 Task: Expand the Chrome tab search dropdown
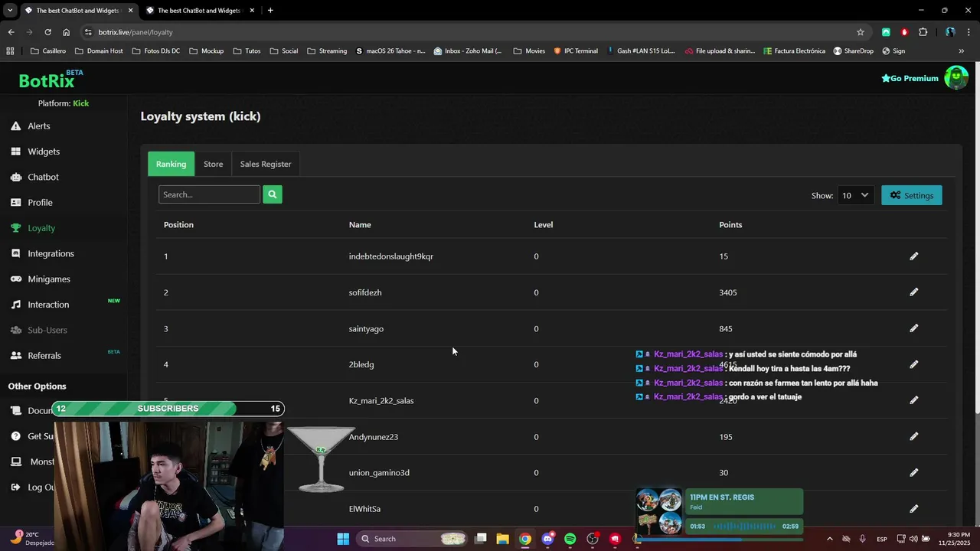[x=10, y=10]
